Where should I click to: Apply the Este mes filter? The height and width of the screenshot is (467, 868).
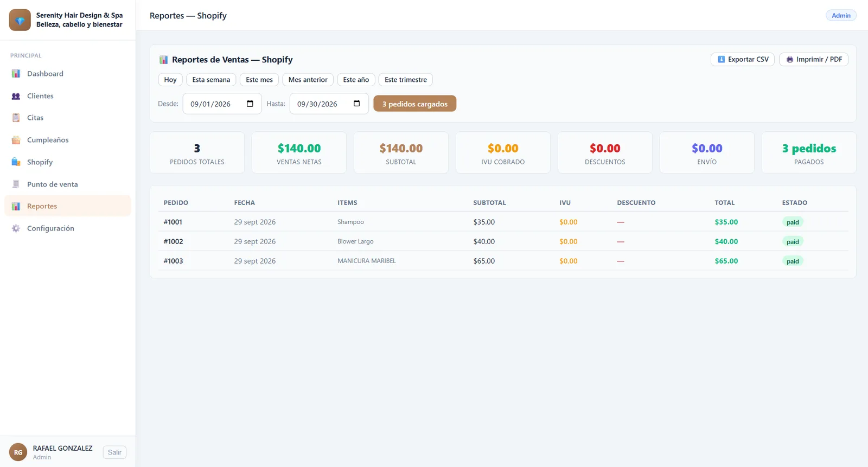pos(259,80)
